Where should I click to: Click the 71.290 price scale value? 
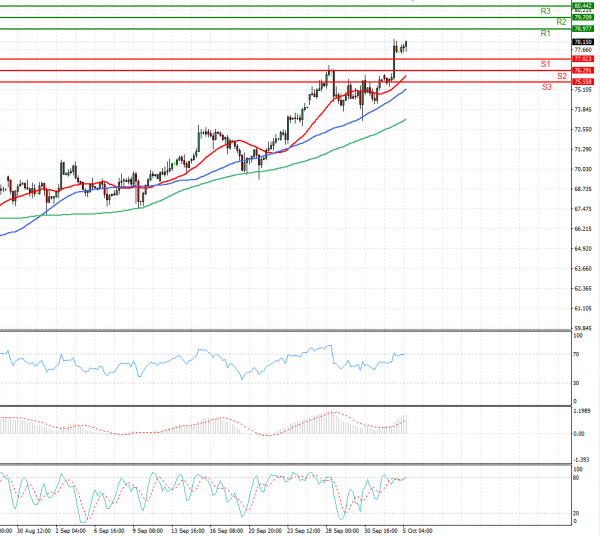(583, 149)
